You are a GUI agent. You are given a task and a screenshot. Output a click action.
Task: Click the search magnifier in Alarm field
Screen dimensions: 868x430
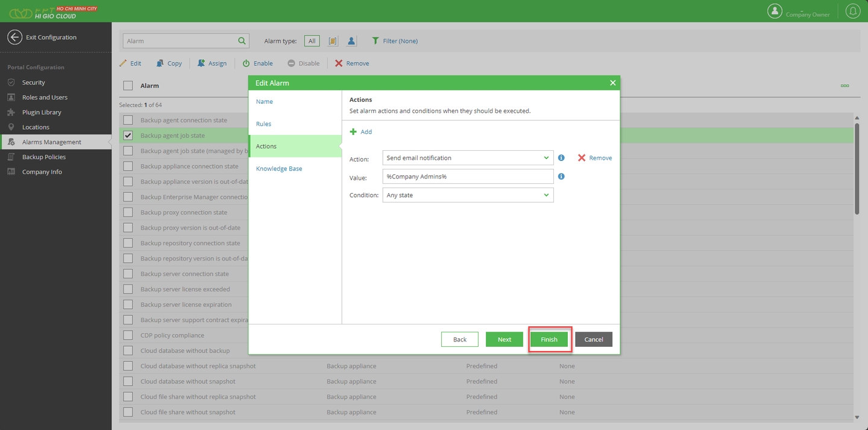[x=242, y=41]
